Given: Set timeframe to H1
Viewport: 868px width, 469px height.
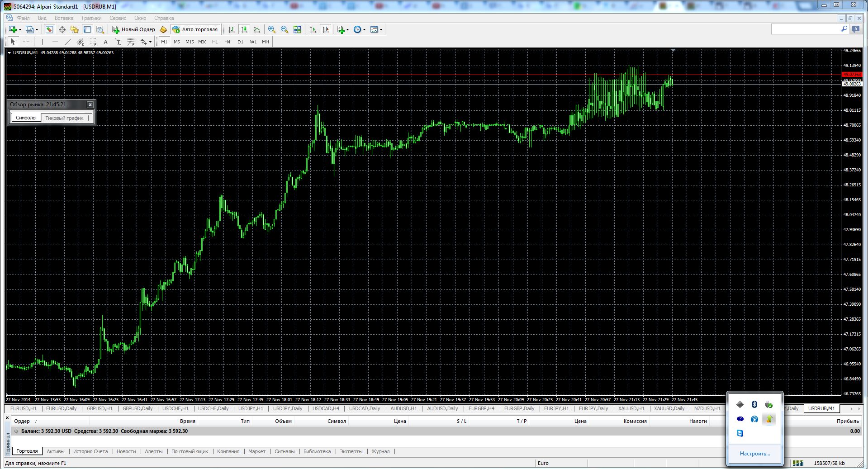Looking at the screenshot, I should pos(215,42).
